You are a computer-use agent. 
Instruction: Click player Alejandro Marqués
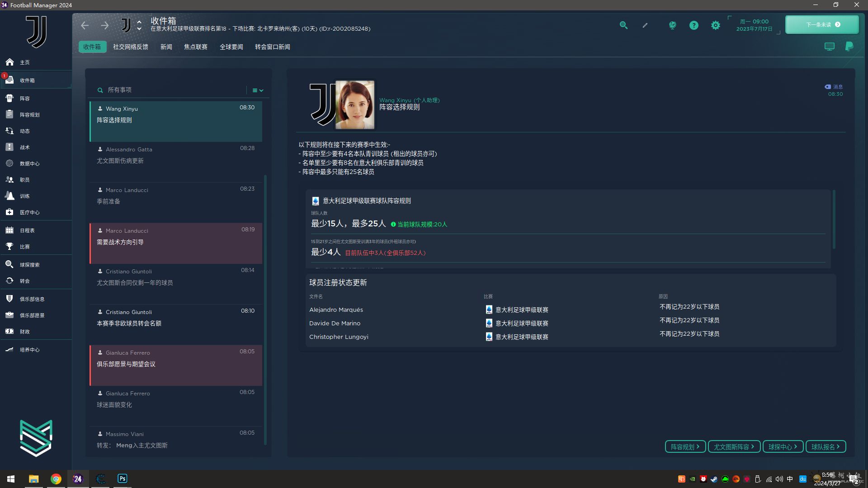pos(336,310)
